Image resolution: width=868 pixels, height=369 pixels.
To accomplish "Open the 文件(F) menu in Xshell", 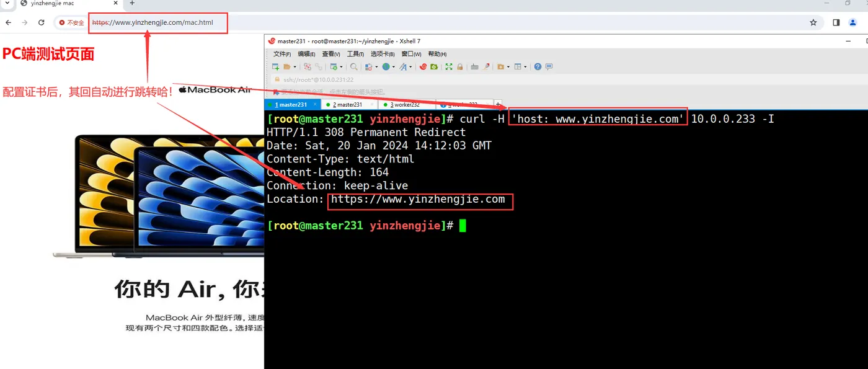I will (282, 54).
